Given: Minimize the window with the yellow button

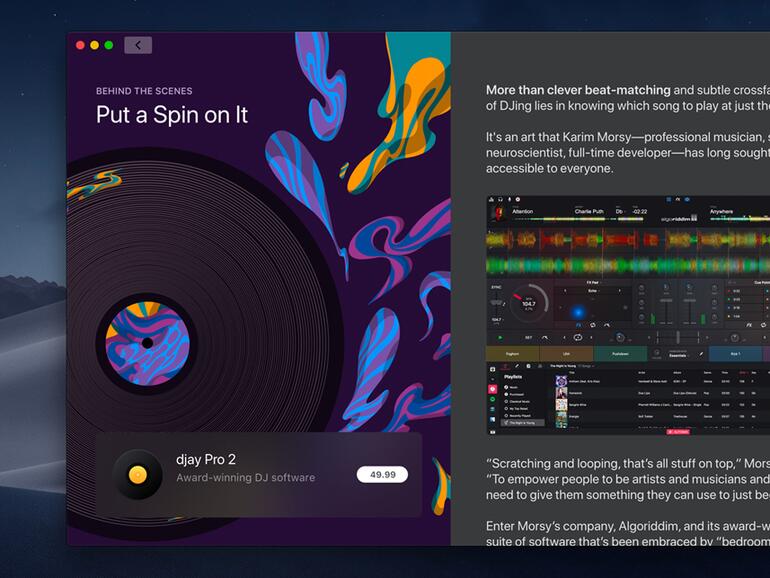Looking at the screenshot, I should pos(95,45).
